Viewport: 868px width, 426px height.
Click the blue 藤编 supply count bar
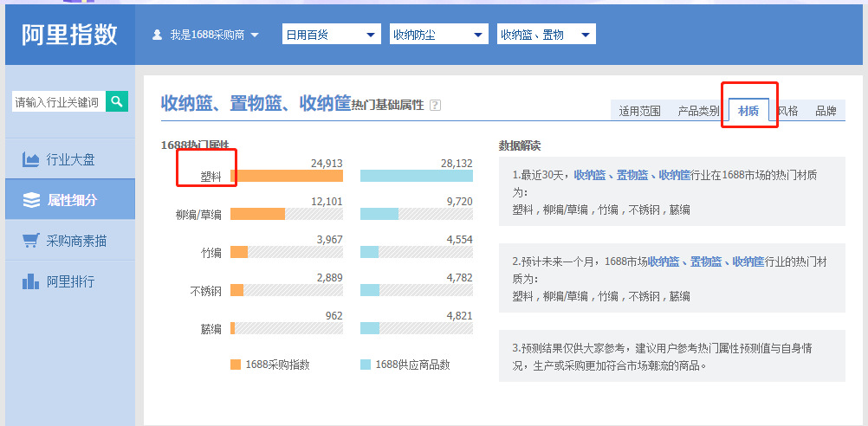[x=370, y=329]
